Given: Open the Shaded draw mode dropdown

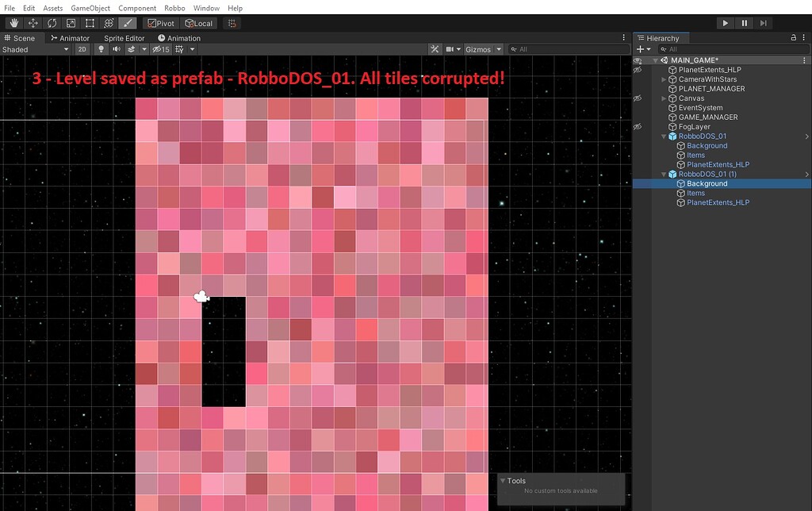Looking at the screenshot, I should 32,48.
